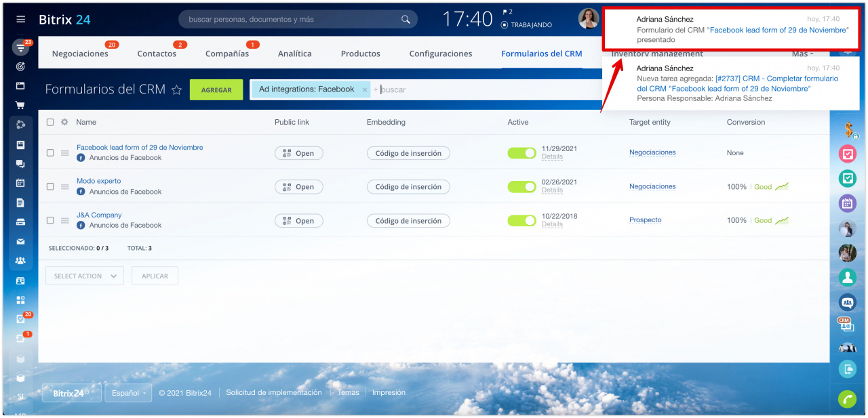The image size is (868, 418).
Task: Toggle Active switch for Modo experto
Action: 521,187
